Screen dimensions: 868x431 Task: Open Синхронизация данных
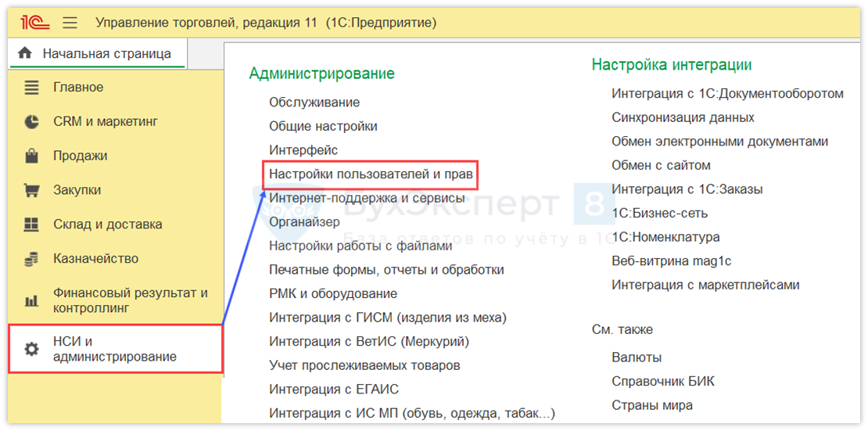(x=683, y=117)
